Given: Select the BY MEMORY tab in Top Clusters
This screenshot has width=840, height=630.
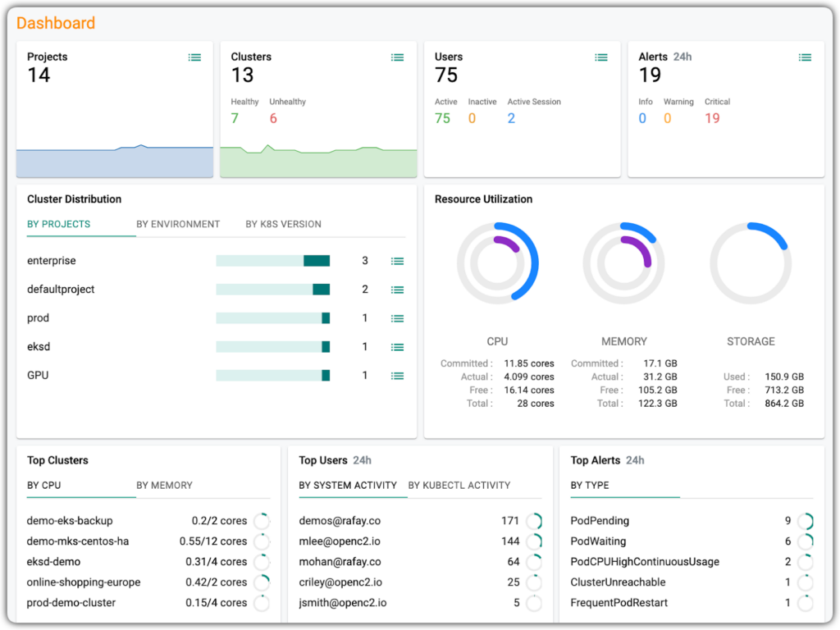Looking at the screenshot, I should [x=164, y=485].
